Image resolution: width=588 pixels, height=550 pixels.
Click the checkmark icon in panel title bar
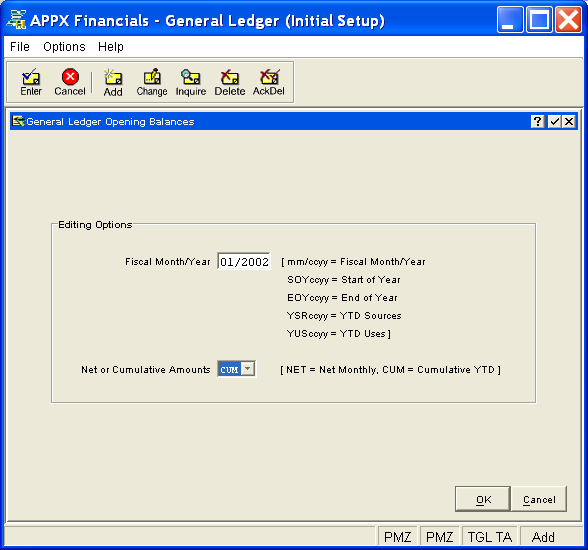pyautogui.click(x=554, y=121)
